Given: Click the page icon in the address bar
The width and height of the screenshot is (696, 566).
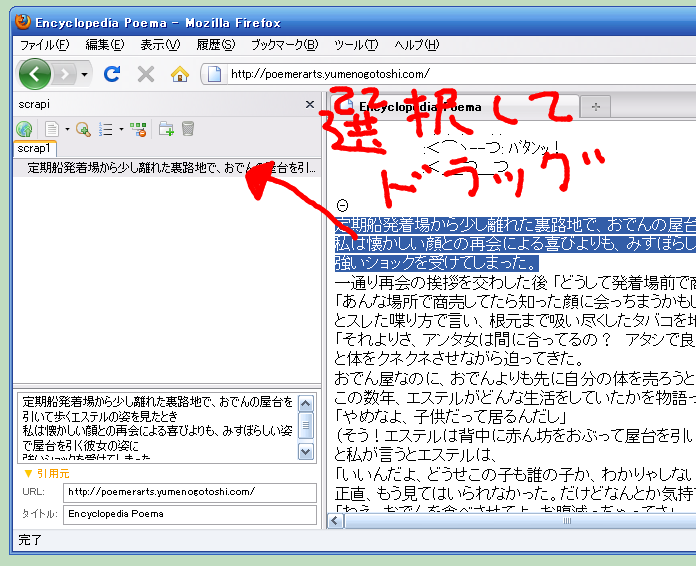Looking at the screenshot, I should tap(214, 74).
